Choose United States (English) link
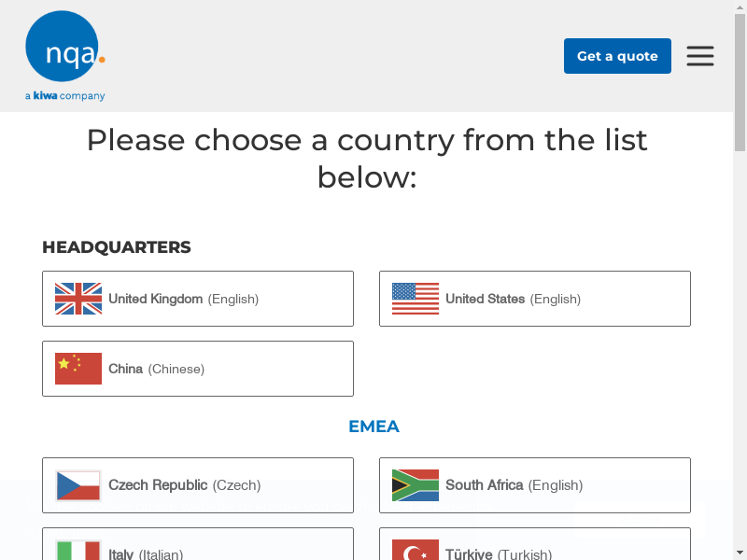This screenshot has width=747, height=560. (x=513, y=300)
